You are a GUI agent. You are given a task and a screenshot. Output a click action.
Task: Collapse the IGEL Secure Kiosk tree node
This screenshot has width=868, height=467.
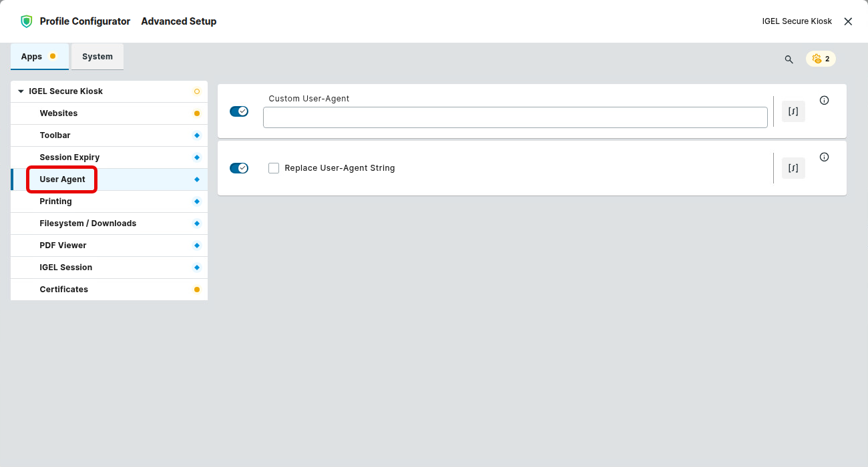(x=21, y=91)
